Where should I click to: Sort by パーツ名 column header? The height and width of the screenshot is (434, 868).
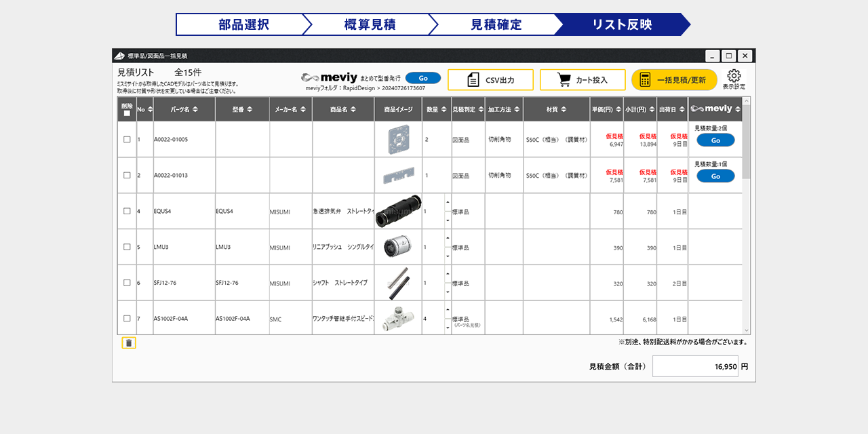coord(184,109)
